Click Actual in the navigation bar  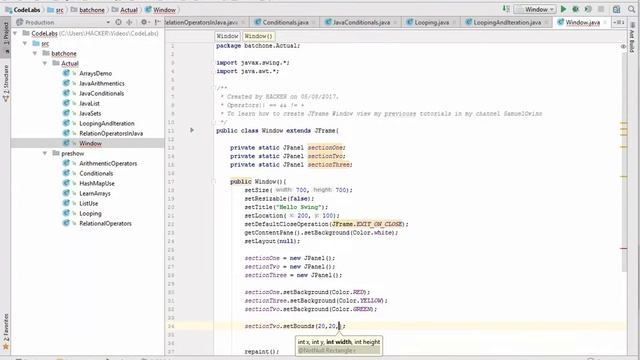[x=125, y=9]
